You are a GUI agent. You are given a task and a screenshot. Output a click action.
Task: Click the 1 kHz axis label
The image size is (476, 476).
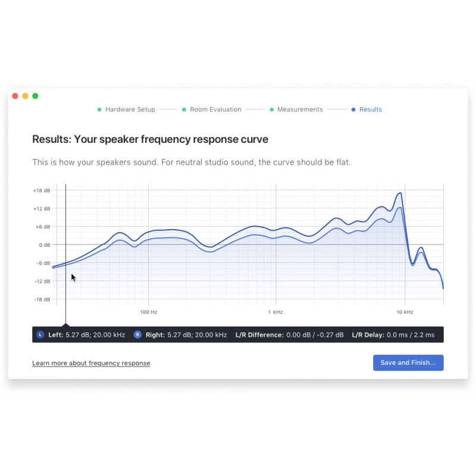[275, 312]
